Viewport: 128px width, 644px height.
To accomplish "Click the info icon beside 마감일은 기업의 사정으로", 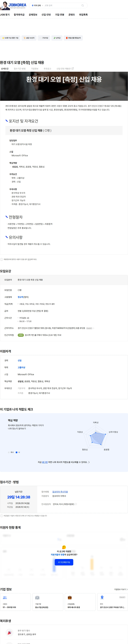I will (x=1, y=516).
